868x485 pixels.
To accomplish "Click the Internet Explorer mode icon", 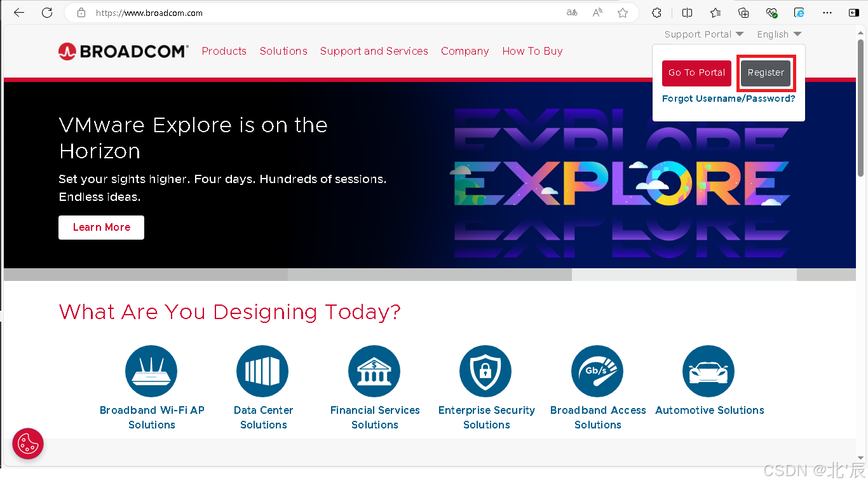I will coord(799,13).
